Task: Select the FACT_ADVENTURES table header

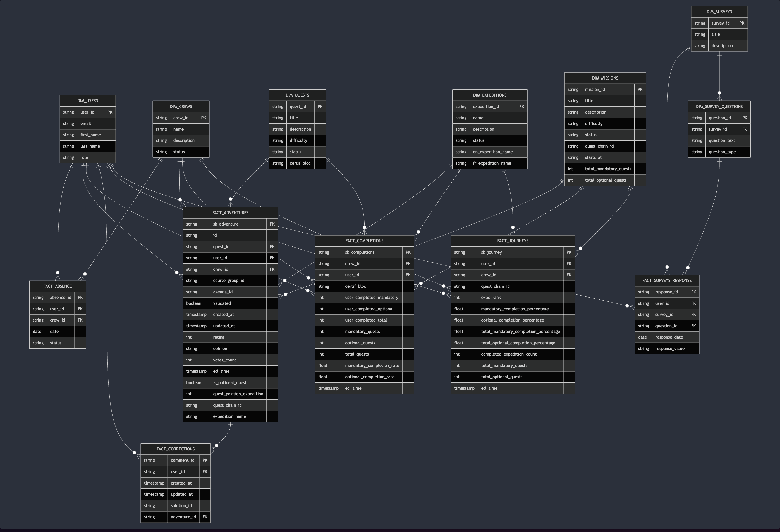Action: (230, 212)
